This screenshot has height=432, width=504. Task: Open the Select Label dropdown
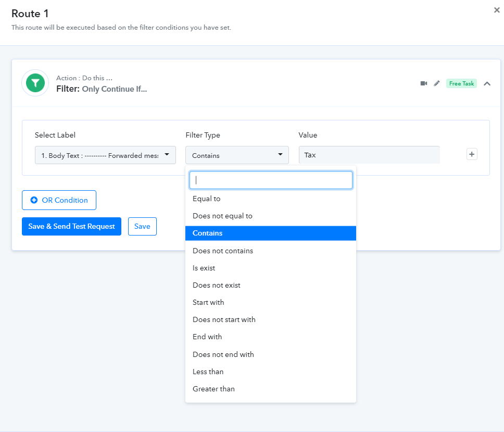[105, 155]
